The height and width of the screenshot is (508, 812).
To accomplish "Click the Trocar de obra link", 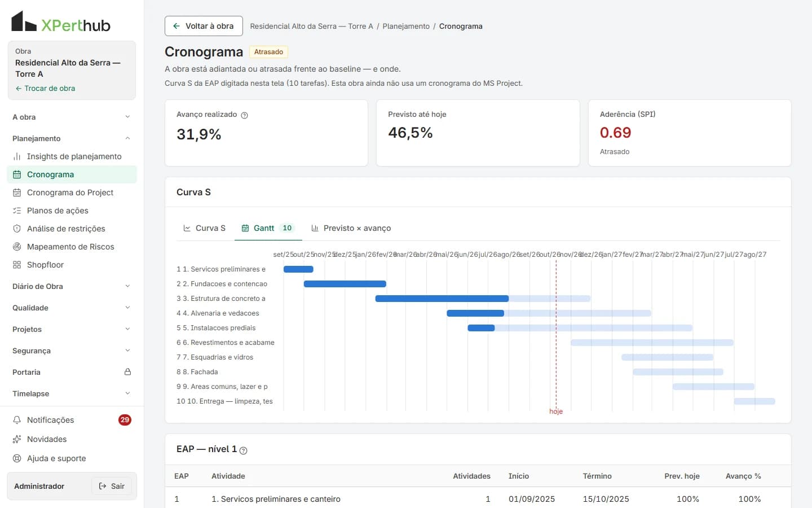I will 45,88.
